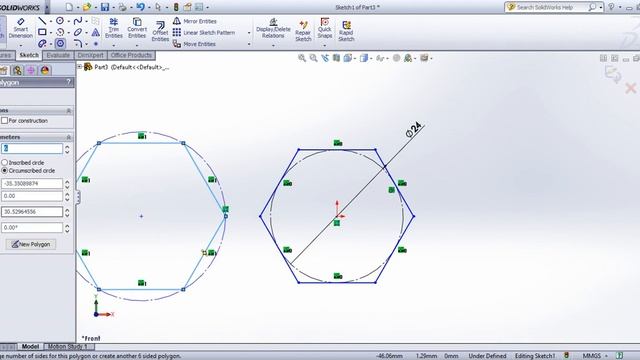
Task: Open the MMGS unit system menu
Action: click(x=595, y=356)
